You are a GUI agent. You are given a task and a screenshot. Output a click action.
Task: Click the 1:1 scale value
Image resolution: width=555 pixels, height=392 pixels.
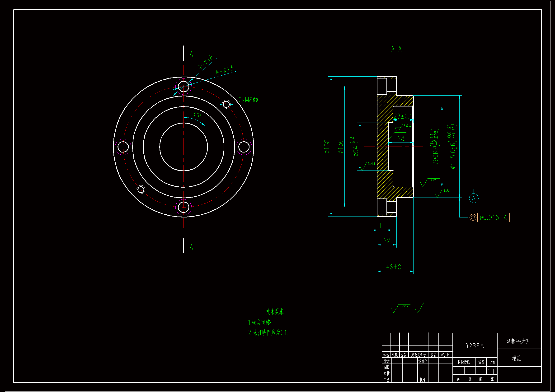click(491, 371)
